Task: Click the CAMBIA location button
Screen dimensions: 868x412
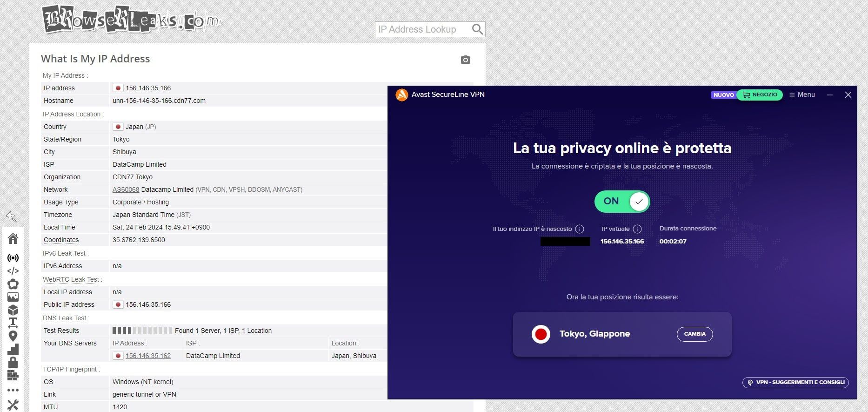Action: [695, 334]
